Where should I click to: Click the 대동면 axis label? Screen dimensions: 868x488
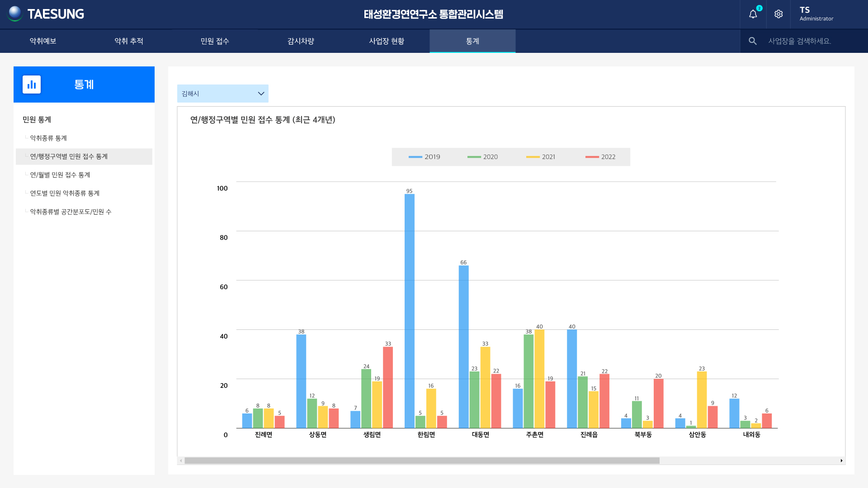click(481, 435)
